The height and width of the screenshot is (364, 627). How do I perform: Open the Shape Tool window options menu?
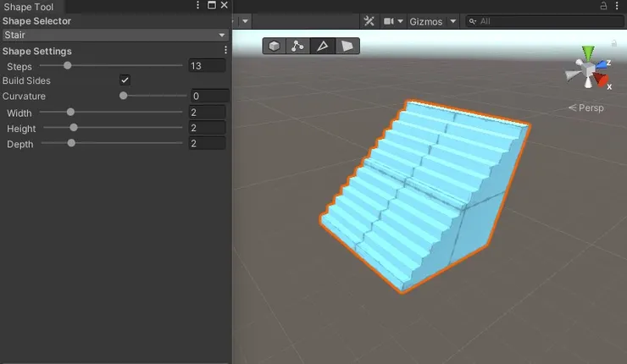[x=198, y=6]
